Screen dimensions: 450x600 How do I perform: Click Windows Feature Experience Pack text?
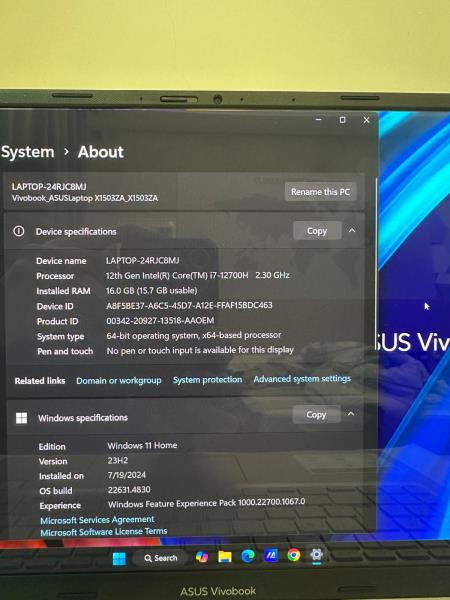click(207, 503)
